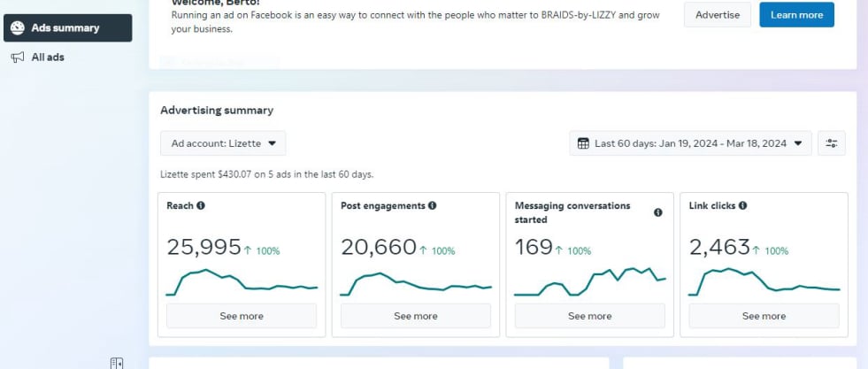
Task: Click the Link clicks info icon
Action: (x=742, y=205)
